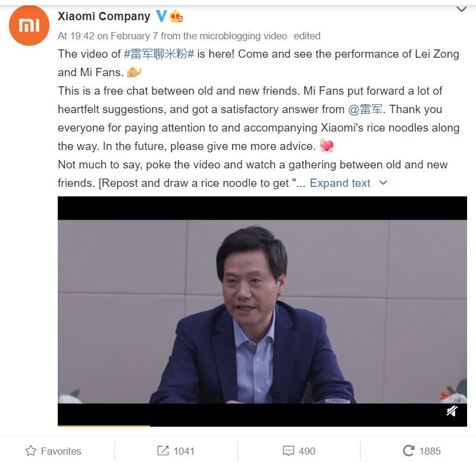Screen dimensions: 476x463
Task: Click the pink heart emoji
Action: 326,145
